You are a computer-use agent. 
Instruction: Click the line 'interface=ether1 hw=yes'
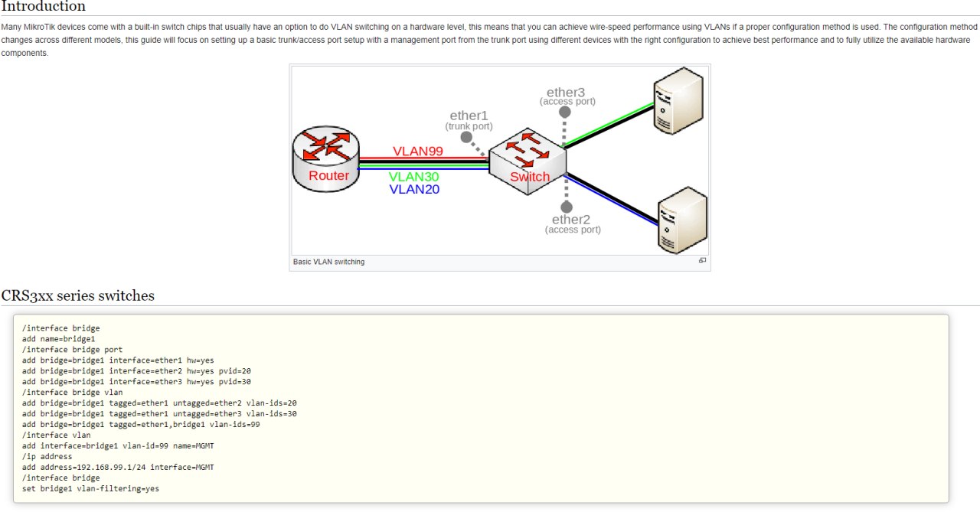[x=118, y=360]
